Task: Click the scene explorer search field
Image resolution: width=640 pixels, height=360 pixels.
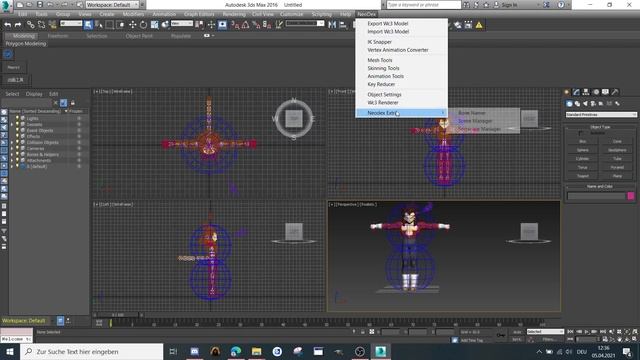Action: pos(27,103)
